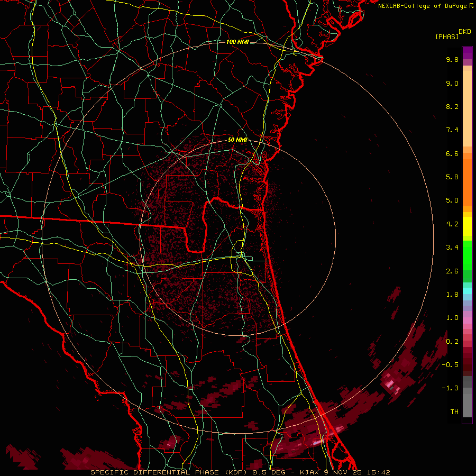This screenshot has width=476, height=476.
Task: Click the 0.2 value on the color scale
Action: pyautogui.click(x=452, y=342)
